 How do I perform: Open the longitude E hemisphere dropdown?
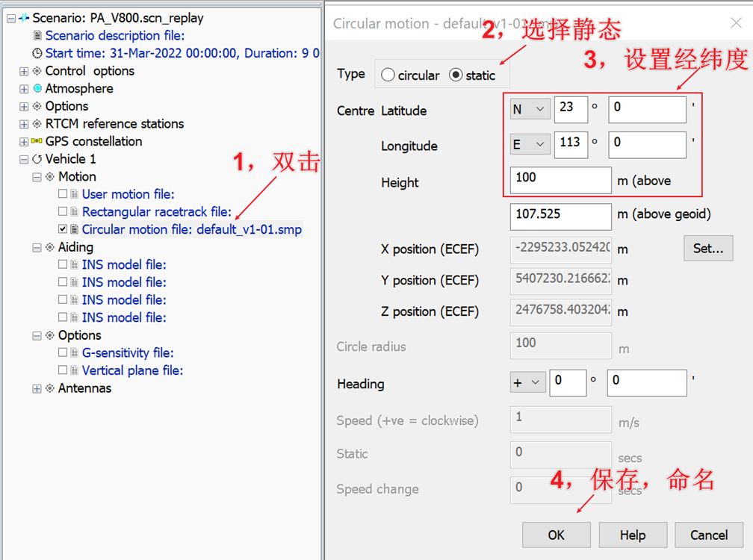(x=530, y=145)
